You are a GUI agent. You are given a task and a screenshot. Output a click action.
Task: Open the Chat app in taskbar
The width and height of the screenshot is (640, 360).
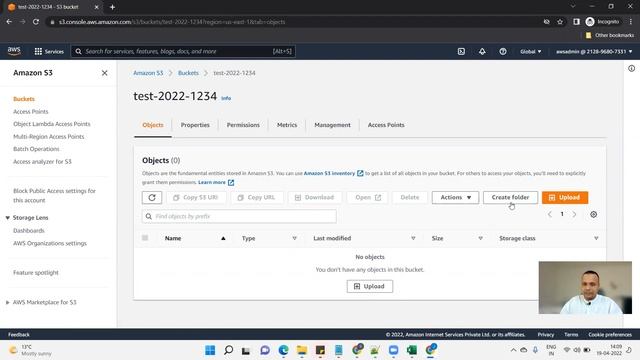tap(265, 350)
